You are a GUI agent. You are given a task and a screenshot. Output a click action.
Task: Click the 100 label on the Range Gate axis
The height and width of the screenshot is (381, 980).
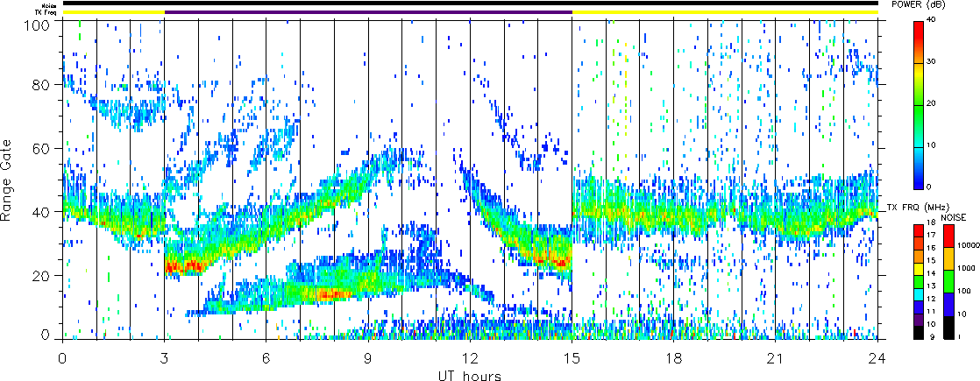(x=36, y=24)
